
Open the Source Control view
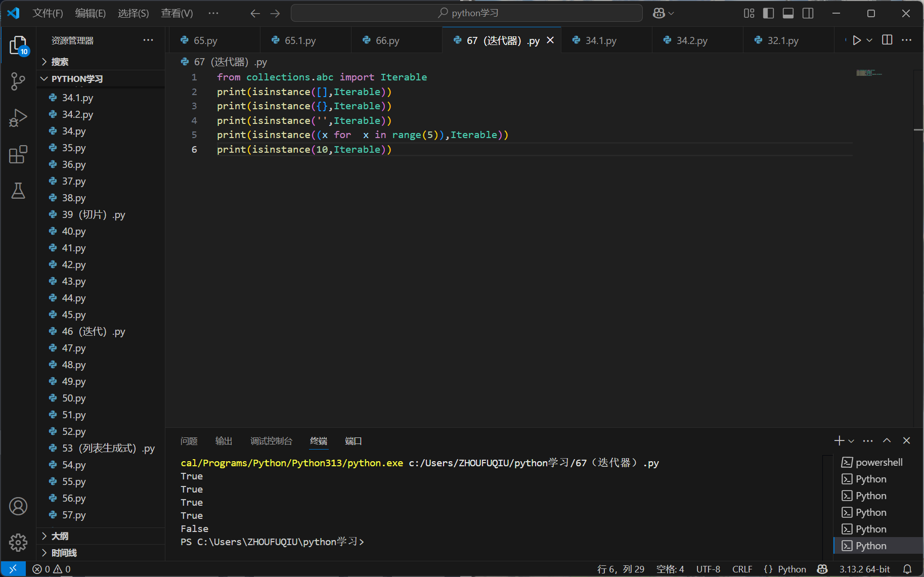click(x=18, y=81)
